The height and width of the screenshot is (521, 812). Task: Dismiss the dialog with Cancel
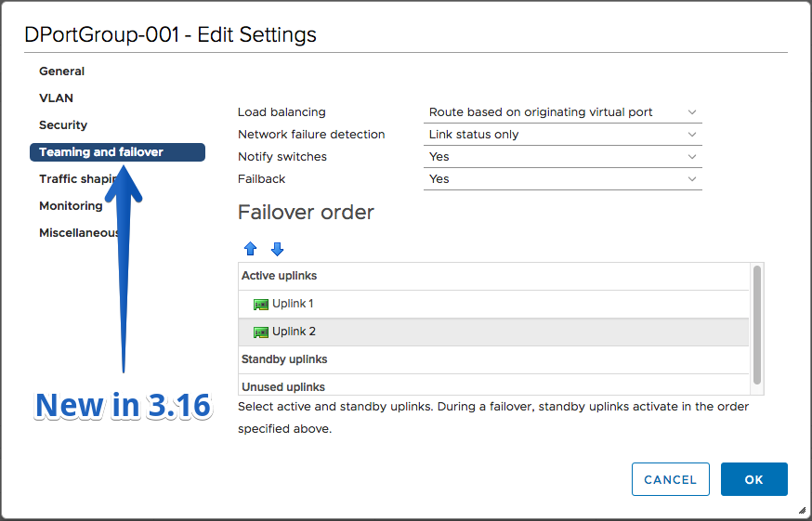click(x=671, y=479)
